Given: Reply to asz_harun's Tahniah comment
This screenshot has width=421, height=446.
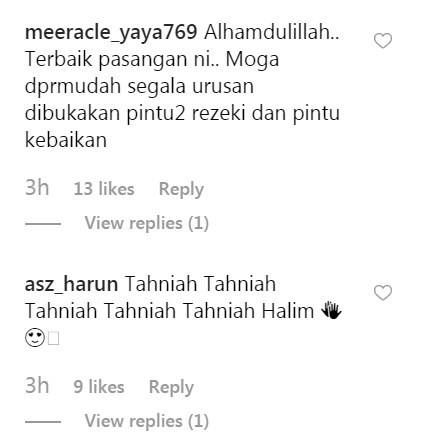Looking at the screenshot, I should tap(171, 387).
